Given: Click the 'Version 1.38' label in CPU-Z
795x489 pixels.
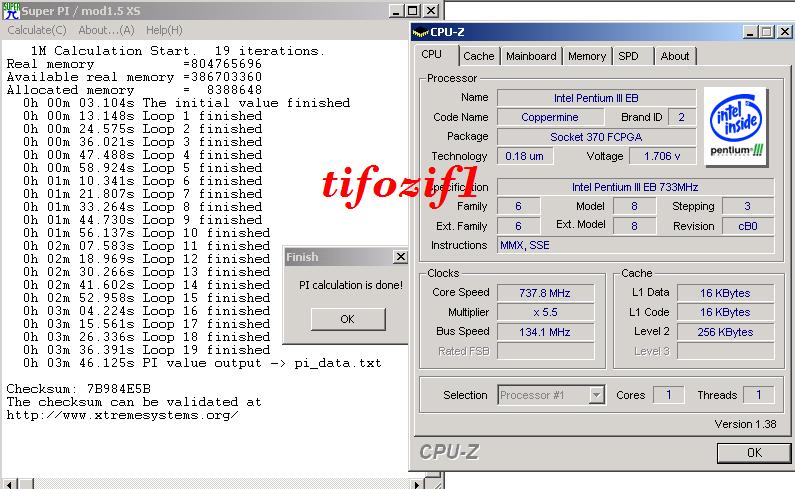Looking at the screenshot, I should point(745,424).
